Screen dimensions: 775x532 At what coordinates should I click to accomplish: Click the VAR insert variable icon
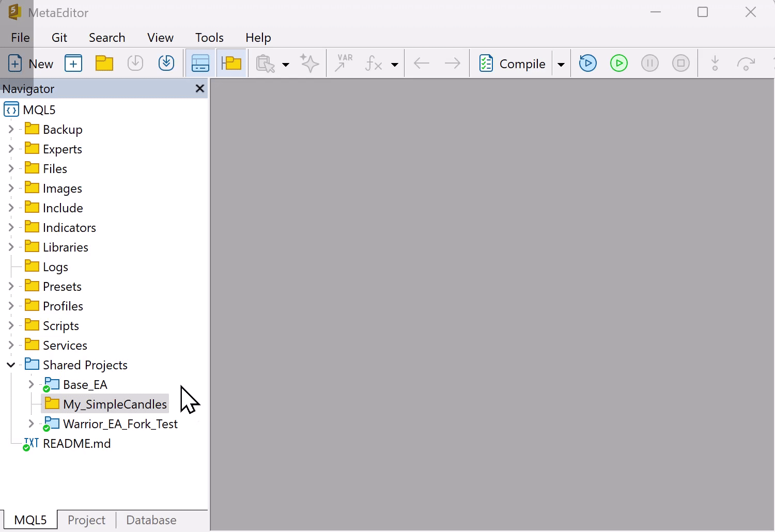344,64
